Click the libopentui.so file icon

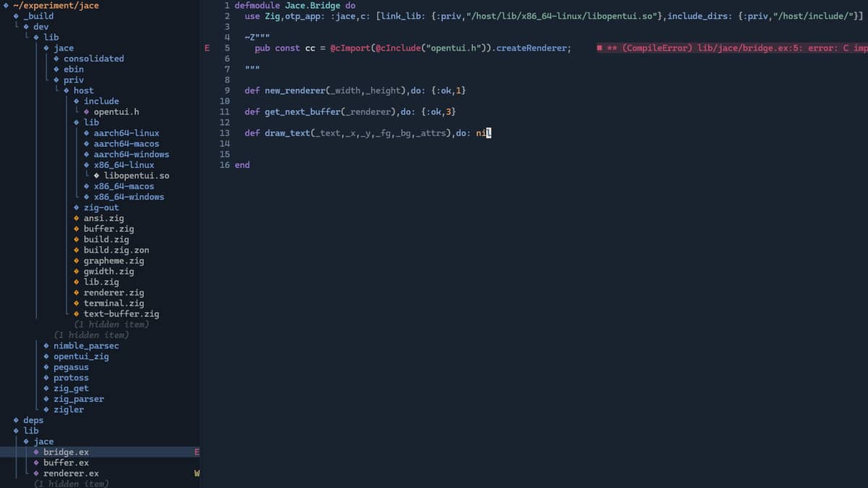pyautogui.click(x=97, y=176)
